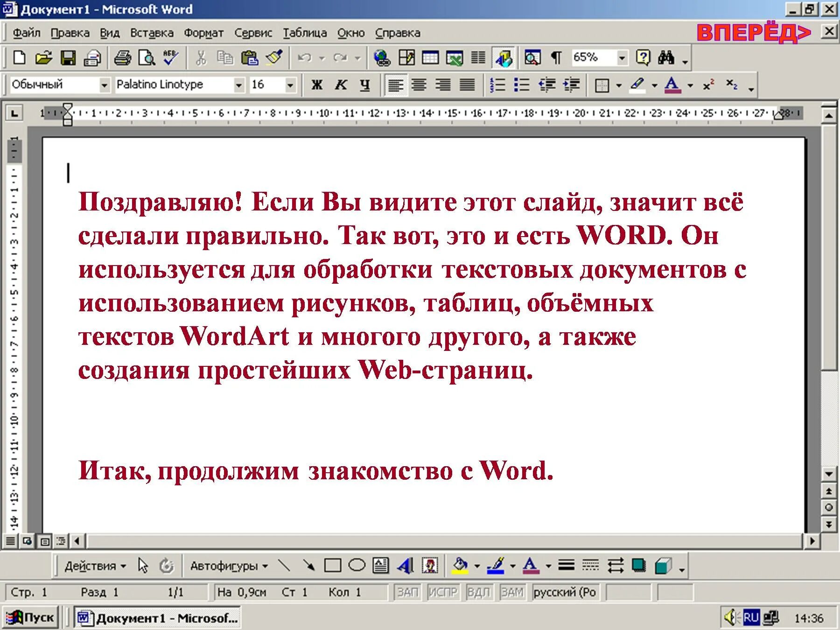This screenshot has width=840, height=630.
Task: Insert a text box in drawing toolbar
Action: tap(381, 566)
